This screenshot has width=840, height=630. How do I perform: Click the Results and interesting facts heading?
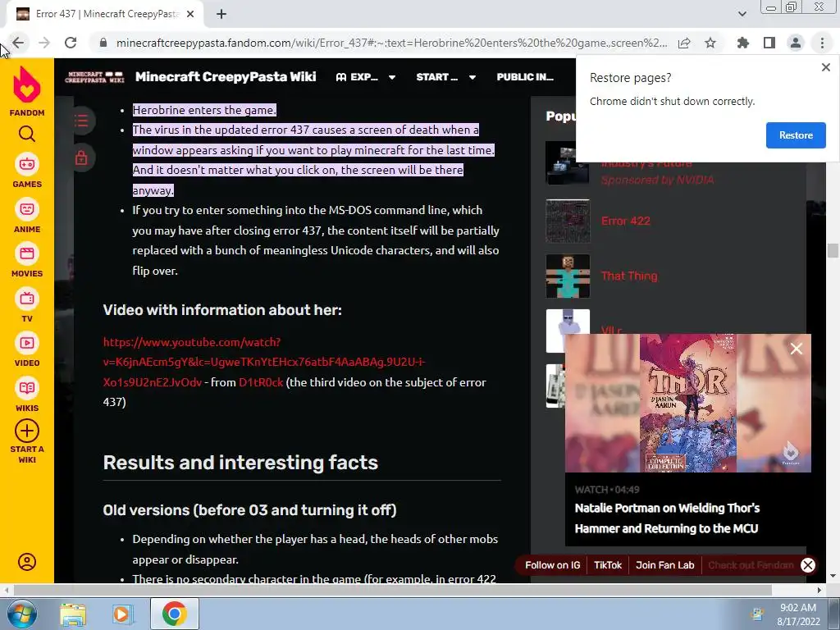[240, 463]
